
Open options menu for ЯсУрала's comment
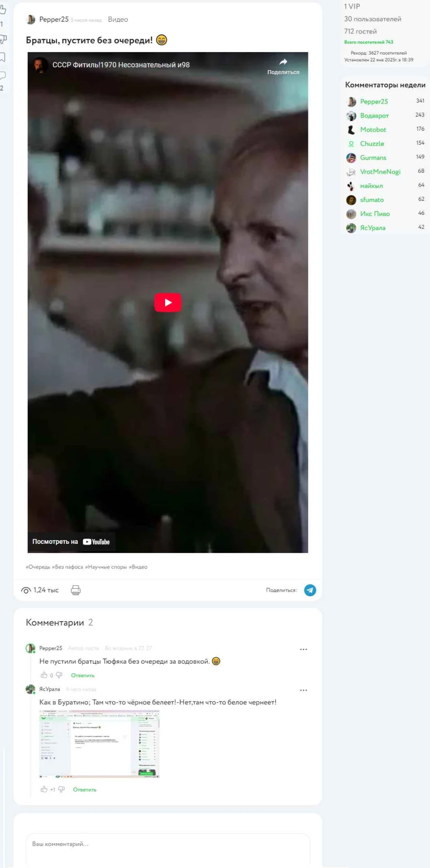coord(303,690)
